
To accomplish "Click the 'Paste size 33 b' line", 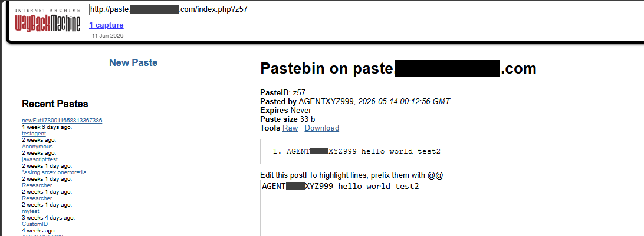I will coord(288,119).
